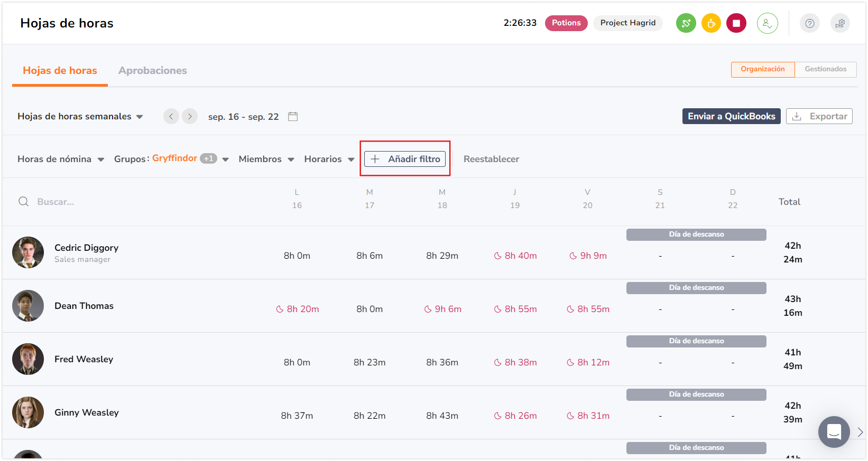Expand Hojas de horas semanales dropdown
Image resolution: width=868 pixels, height=461 pixels.
[80, 116]
